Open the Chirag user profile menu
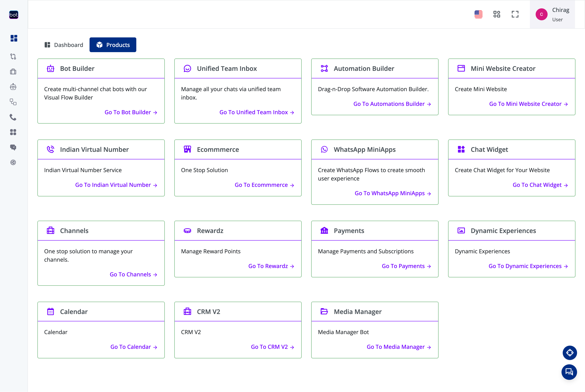The width and height of the screenshot is (585, 392). pyautogui.click(x=552, y=14)
